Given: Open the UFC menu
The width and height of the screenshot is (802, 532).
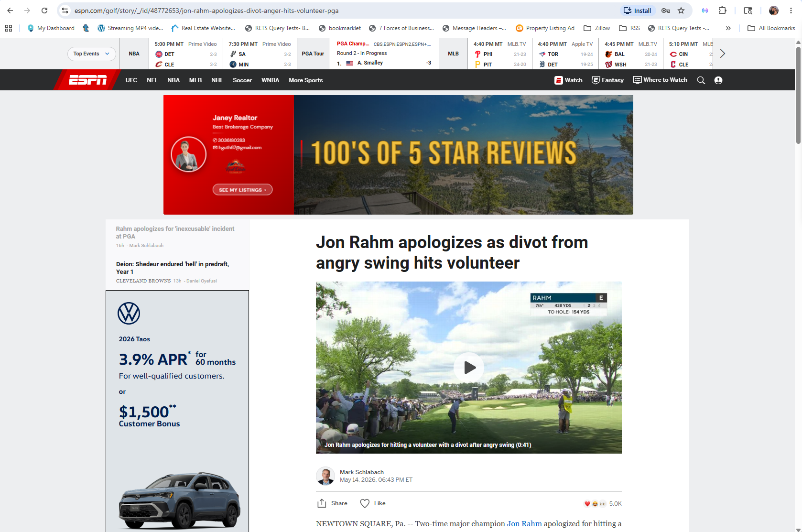Looking at the screenshot, I should click(131, 80).
